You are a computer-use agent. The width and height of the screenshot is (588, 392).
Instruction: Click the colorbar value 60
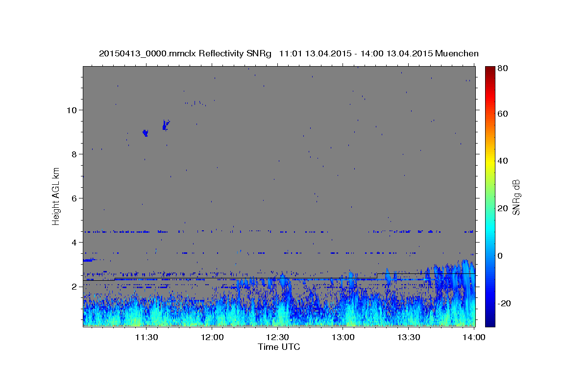pos(503,114)
